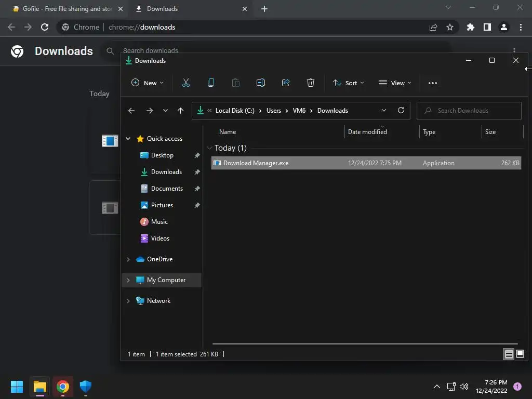
Task: Expand the address bar history dropdown
Action: (x=384, y=110)
